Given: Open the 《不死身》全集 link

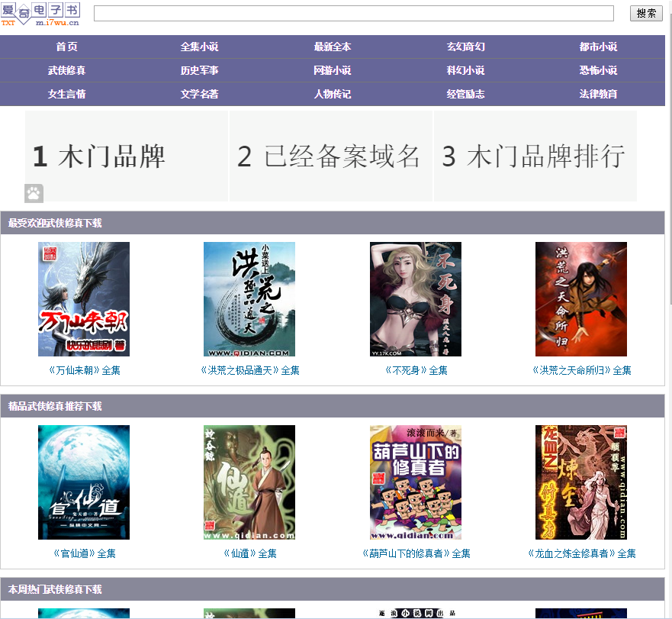Looking at the screenshot, I should click(x=416, y=370).
